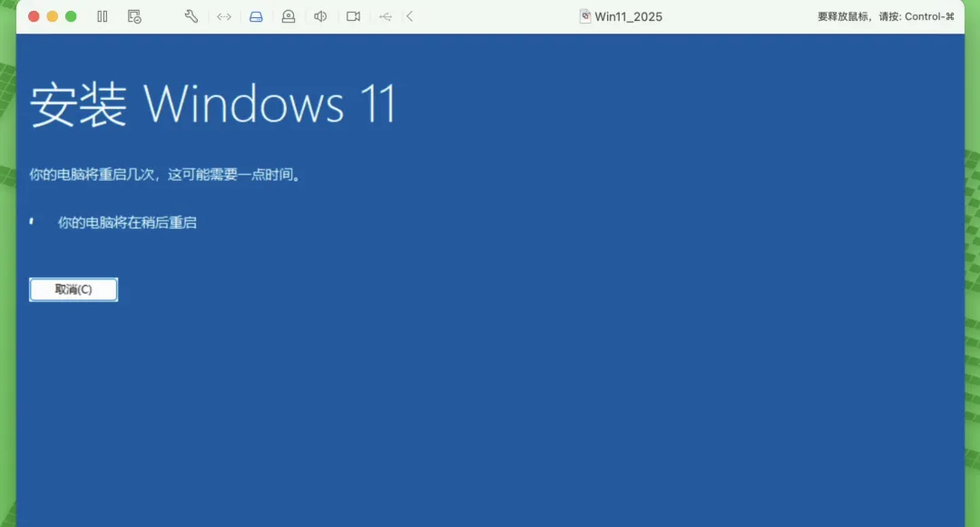Open the hard disk device icon

point(256,17)
